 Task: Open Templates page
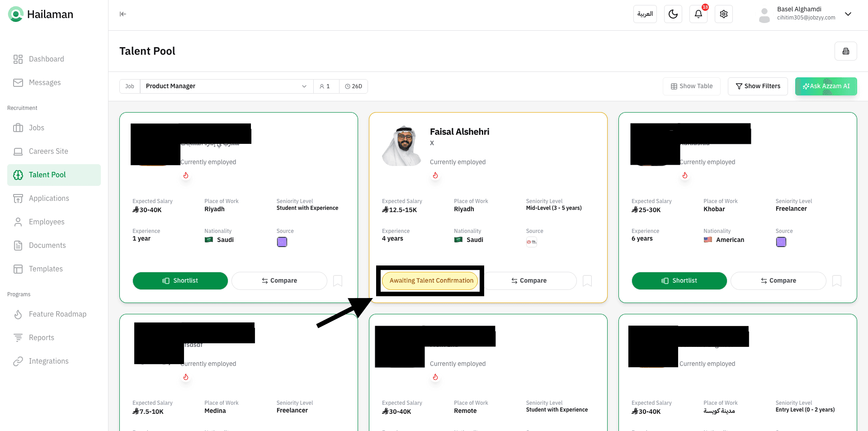pyautogui.click(x=54, y=269)
